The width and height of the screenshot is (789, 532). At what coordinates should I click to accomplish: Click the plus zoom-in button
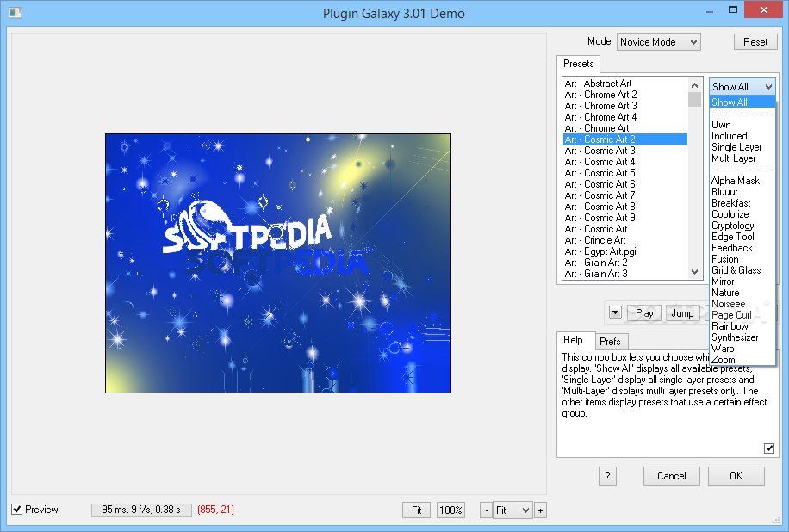[540, 510]
